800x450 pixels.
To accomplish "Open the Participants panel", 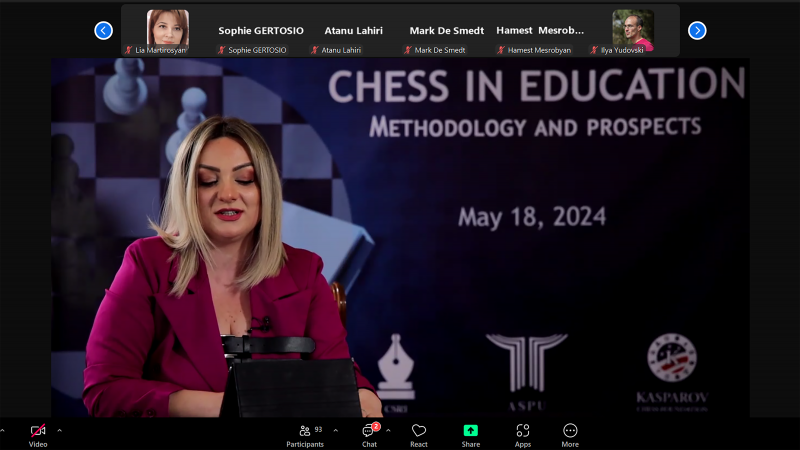I will click(x=305, y=431).
